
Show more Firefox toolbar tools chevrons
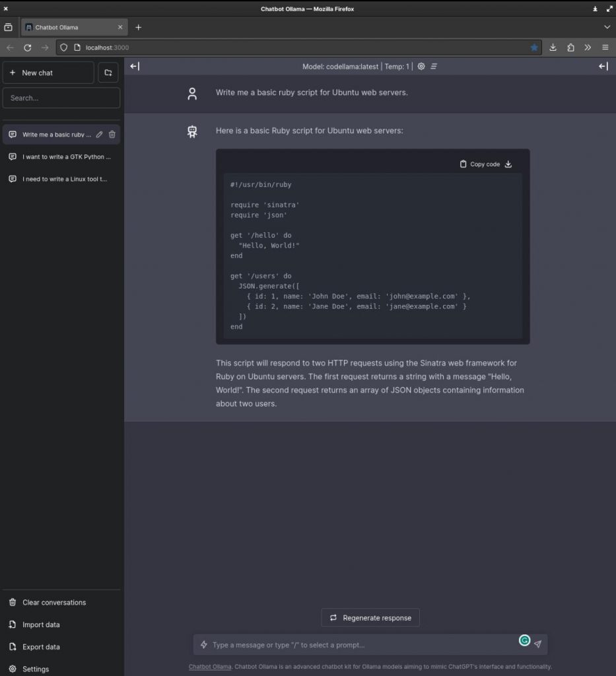[x=588, y=48]
